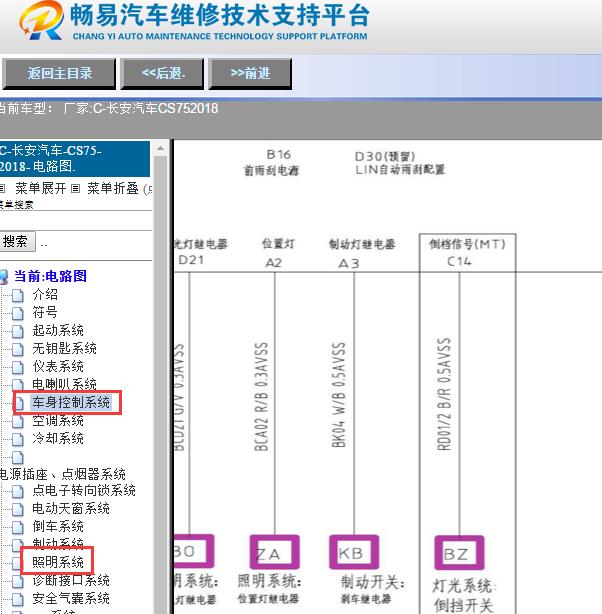Open the 介绍 tree item
602x614 pixels.
(45, 294)
